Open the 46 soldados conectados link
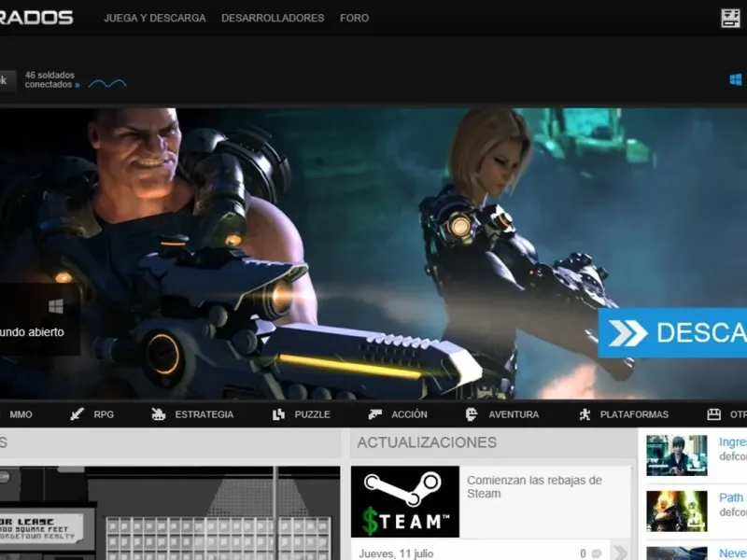This screenshot has height=560, width=747. (x=49, y=79)
